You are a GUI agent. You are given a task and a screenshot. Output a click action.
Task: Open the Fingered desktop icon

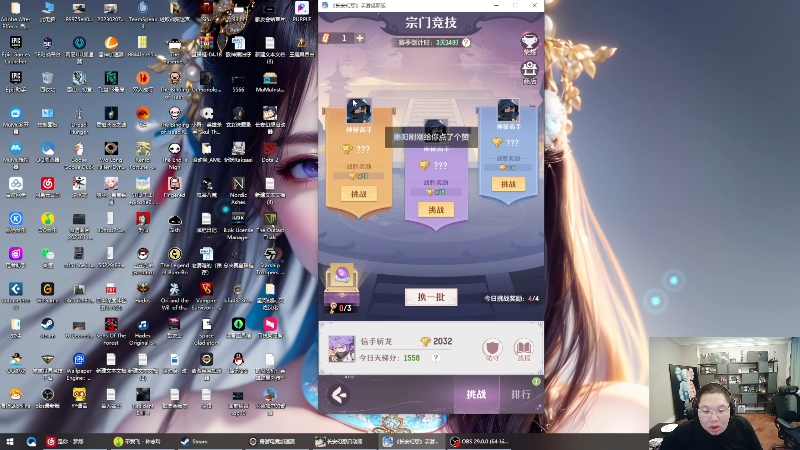(174, 188)
